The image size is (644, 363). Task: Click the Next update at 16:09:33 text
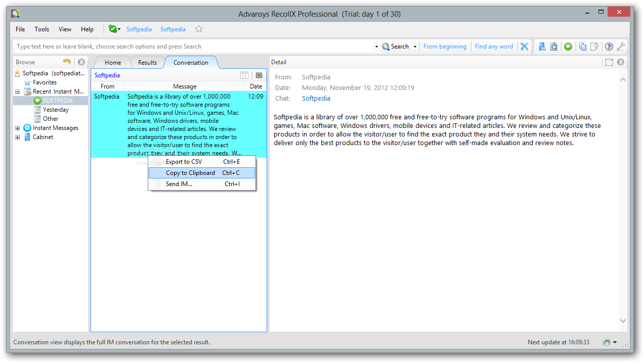point(559,342)
